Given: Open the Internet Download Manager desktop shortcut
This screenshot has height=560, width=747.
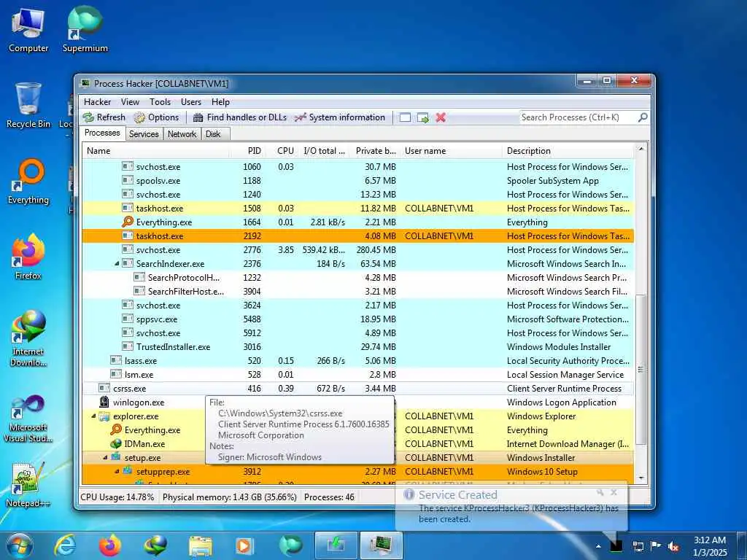Looking at the screenshot, I should tap(28, 338).
